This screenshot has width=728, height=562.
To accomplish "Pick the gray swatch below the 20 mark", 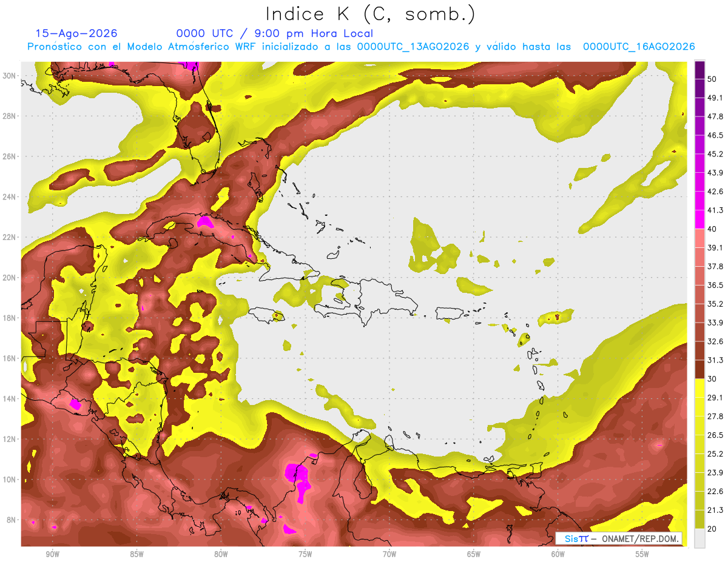I will (x=699, y=538).
